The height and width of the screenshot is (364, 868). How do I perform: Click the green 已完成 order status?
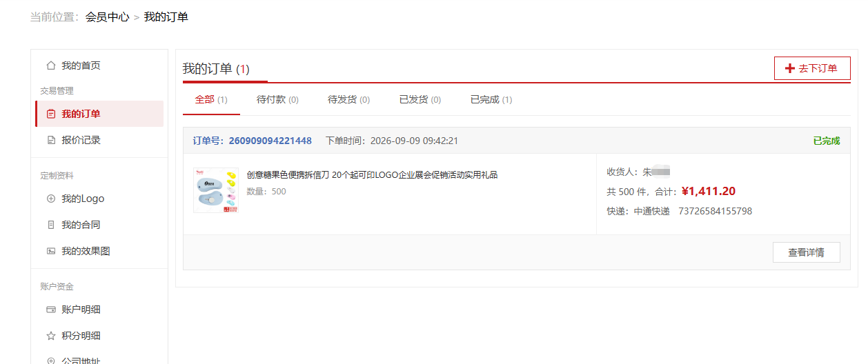pyautogui.click(x=827, y=141)
